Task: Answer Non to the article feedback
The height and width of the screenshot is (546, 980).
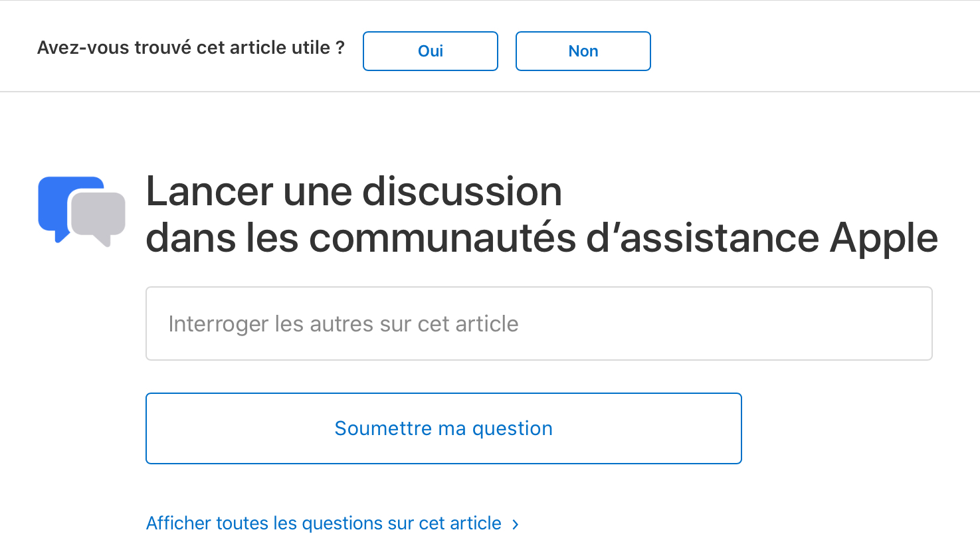Action: point(583,51)
